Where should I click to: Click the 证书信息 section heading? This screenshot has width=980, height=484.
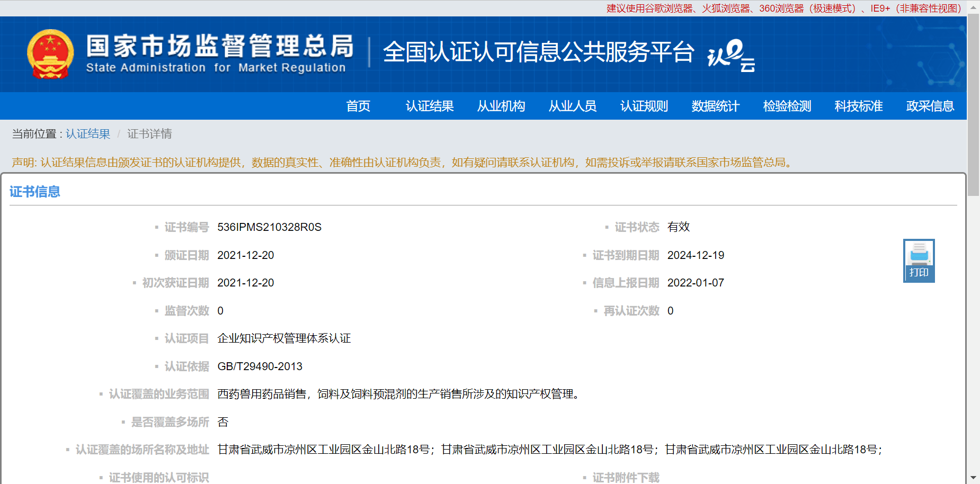pyautogui.click(x=35, y=192)
